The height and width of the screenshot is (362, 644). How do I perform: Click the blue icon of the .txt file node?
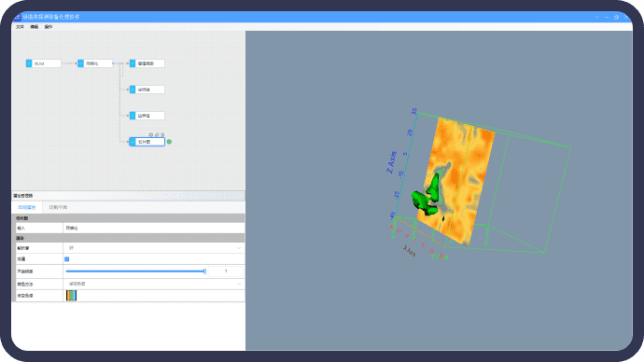tap(29, 63)
